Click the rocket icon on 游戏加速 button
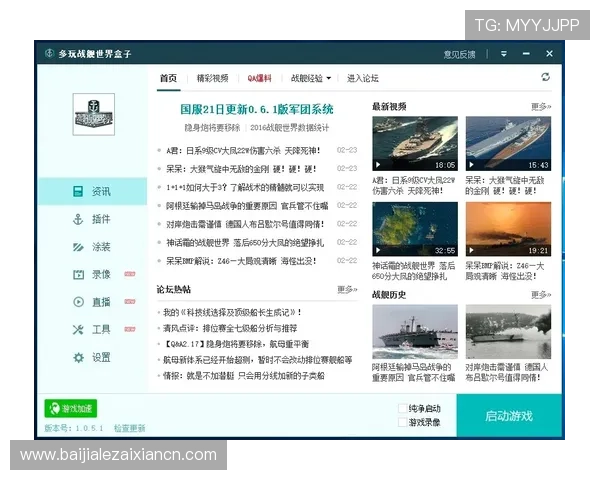 click(55, 408)
